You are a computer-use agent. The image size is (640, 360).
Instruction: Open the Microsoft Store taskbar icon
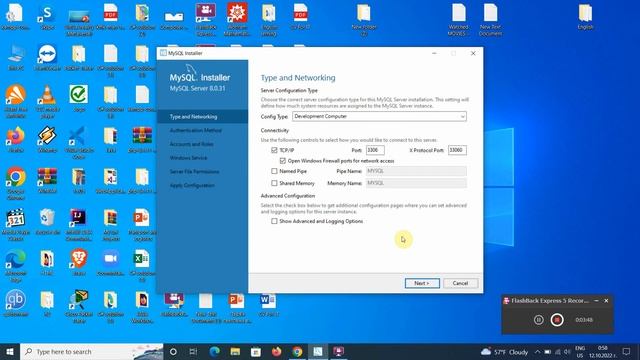click(x=256, y=351)
